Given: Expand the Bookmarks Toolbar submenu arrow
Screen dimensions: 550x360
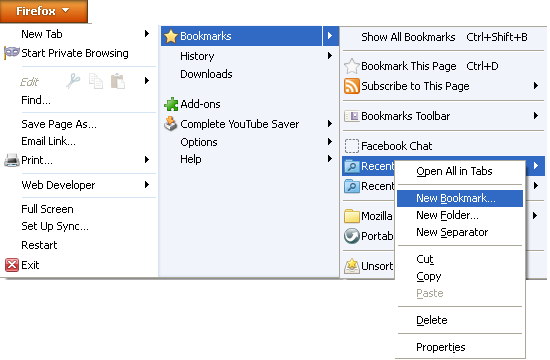Looking at the screenshot, I should tap(536, 115).
